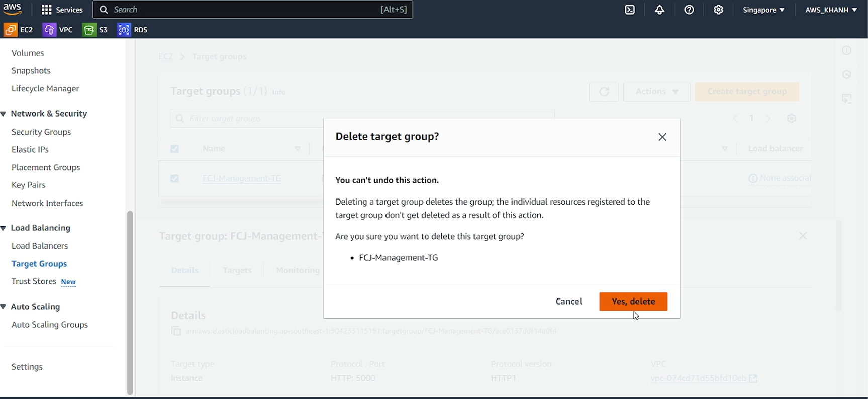Open the info panel icon on right edge
The width and height of the screenshot is (868, 399).
[847, 50]
